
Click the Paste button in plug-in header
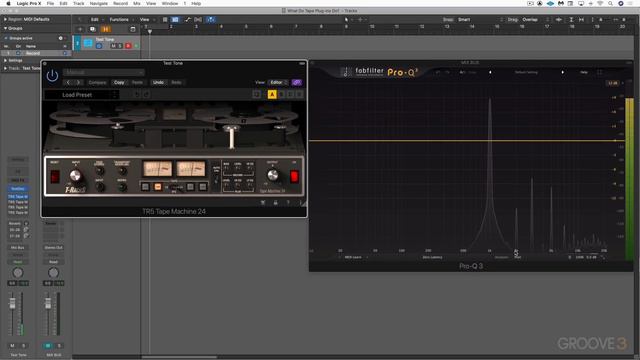pyautogui.click(x=138, y=82)
